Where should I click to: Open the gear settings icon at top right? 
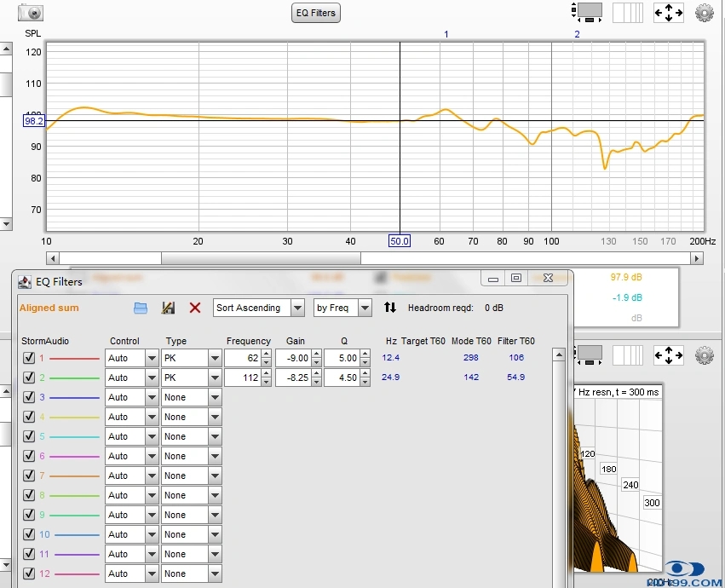coord(704,13)
